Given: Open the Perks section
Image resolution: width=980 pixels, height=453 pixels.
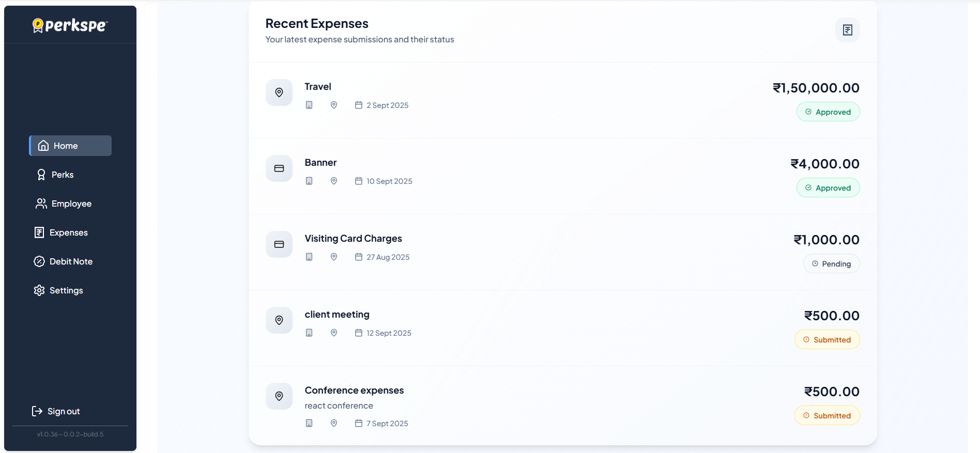Looking at the screenshot, I should [62, 175].
